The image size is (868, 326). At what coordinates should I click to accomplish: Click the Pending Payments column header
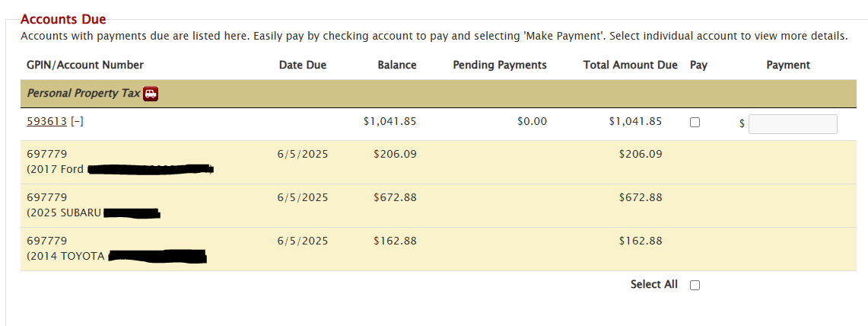coord(499,65)
